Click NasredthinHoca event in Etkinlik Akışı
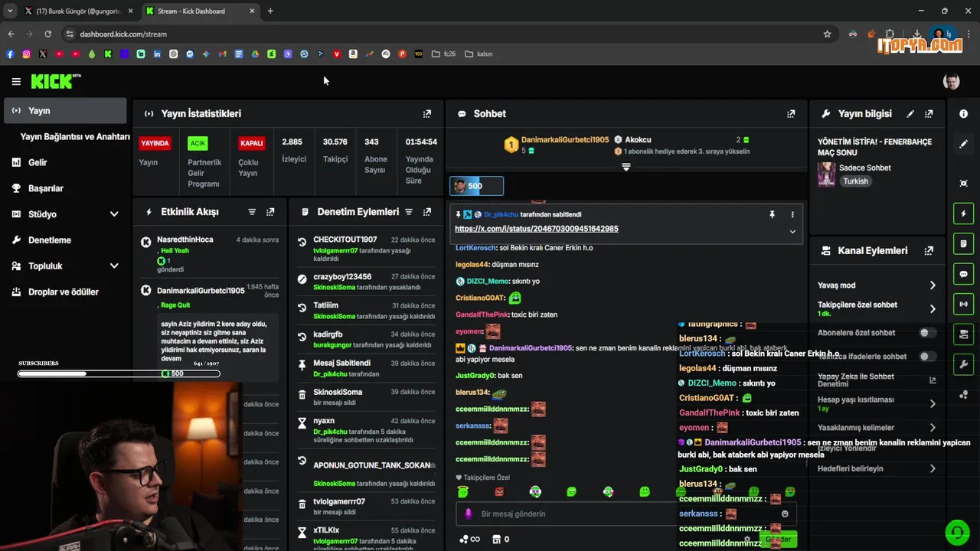 185,240
